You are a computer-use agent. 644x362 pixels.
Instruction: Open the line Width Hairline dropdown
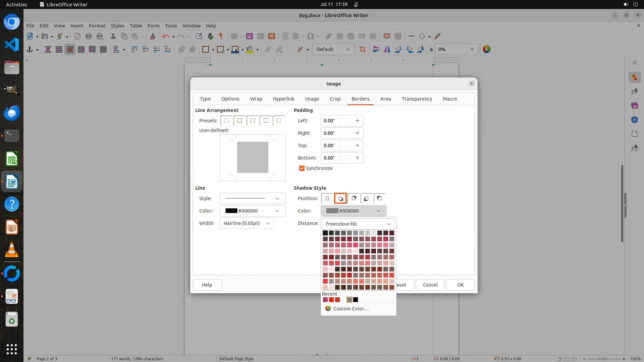pyautogui.click(x=247, y=223)
